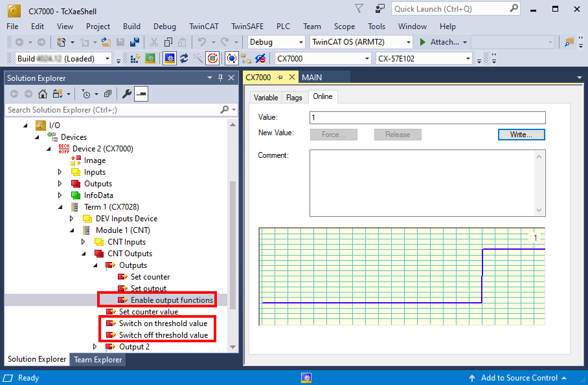The height and width of the screenshot is (385, 588).
Task: Click the green Attach play icon
Action: (x=423, y=42)
